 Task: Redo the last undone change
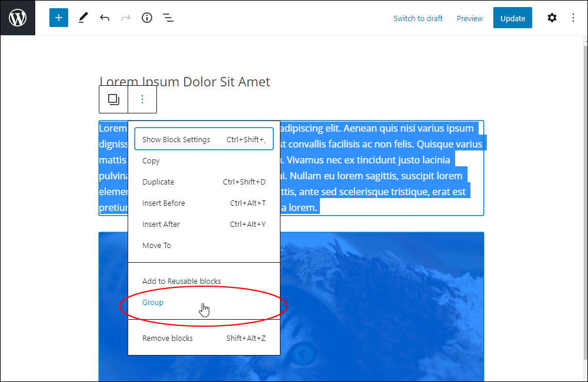tap(126, 18)
